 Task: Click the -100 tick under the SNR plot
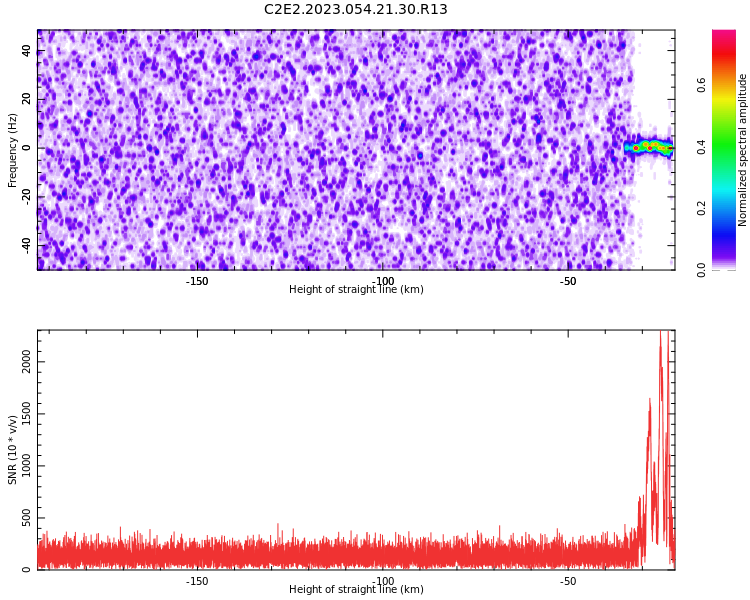(382, 581)
